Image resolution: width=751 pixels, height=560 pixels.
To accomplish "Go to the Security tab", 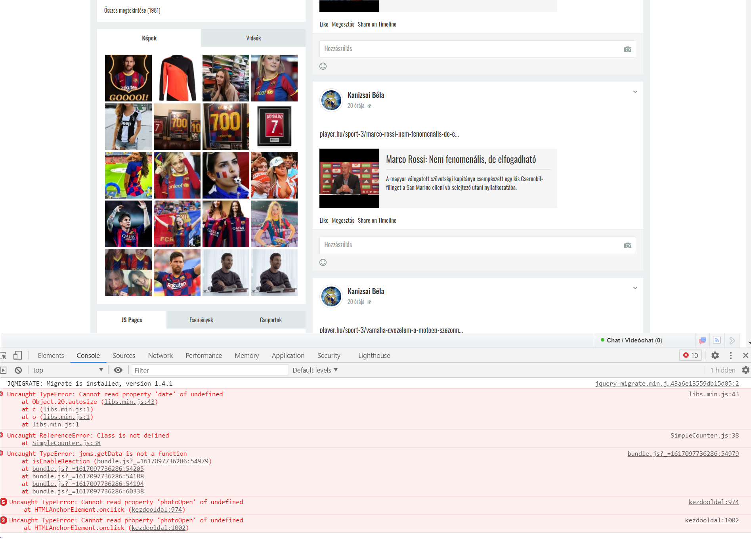I will pos(329,355).
